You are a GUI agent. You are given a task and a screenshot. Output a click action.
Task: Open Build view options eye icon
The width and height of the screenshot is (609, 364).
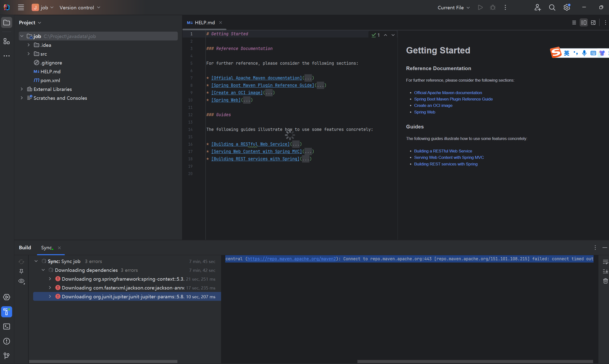click(x=21, y=281)
